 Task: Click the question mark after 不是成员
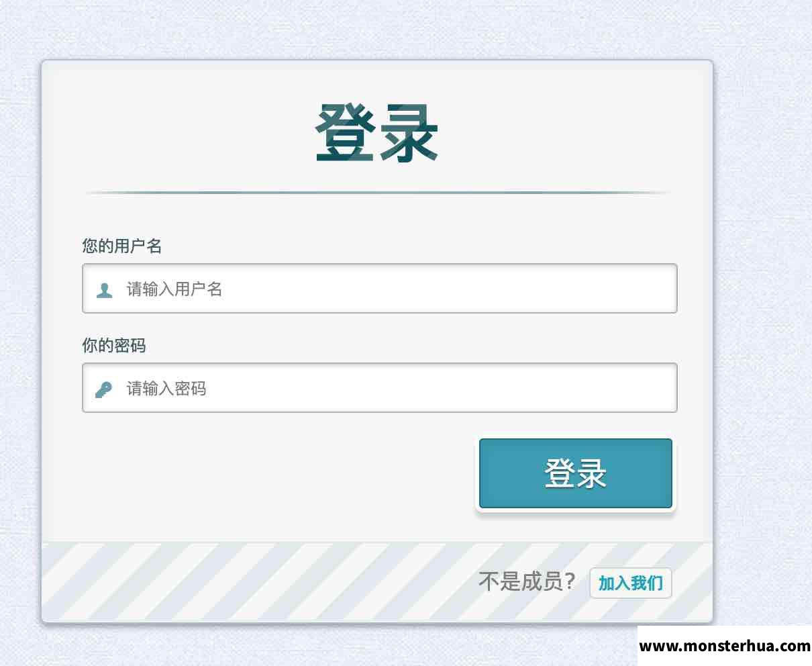(570, 581)
